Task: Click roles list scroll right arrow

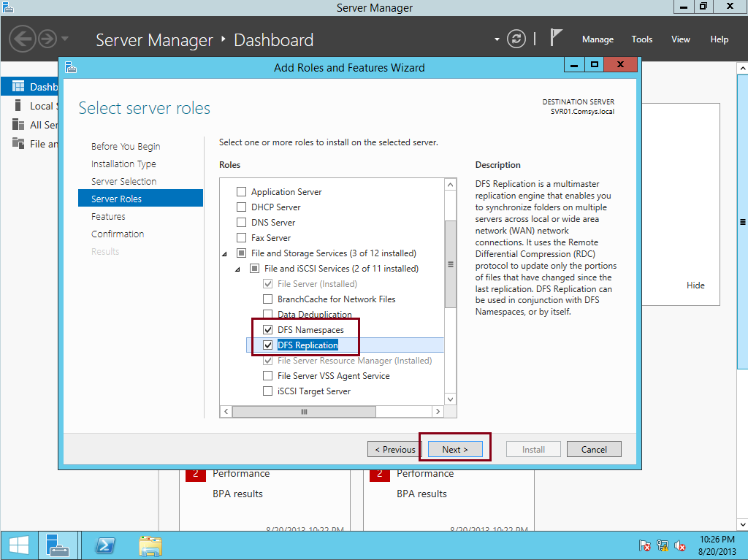Action: 438,411
